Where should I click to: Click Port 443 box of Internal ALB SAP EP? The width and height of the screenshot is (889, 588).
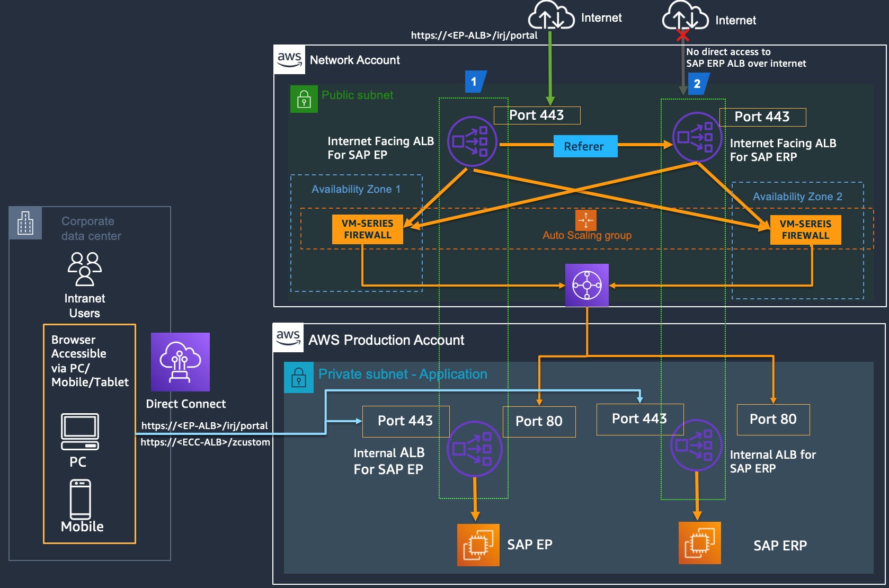pyautogui.click(x=406, y=421)
